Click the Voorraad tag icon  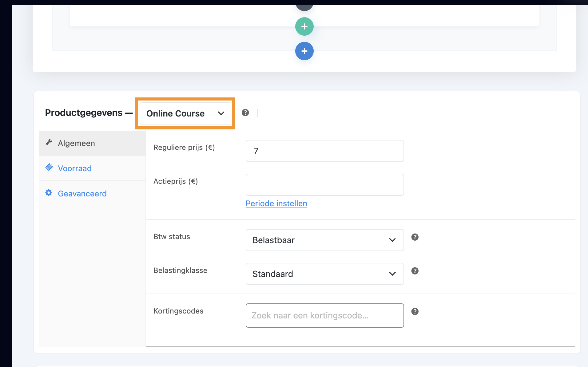[49, 167]
